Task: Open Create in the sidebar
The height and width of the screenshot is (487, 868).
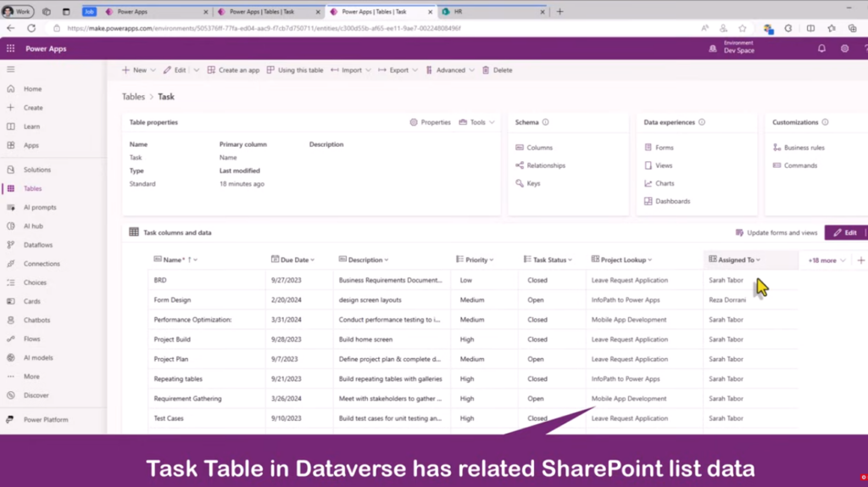Action: 33,108
